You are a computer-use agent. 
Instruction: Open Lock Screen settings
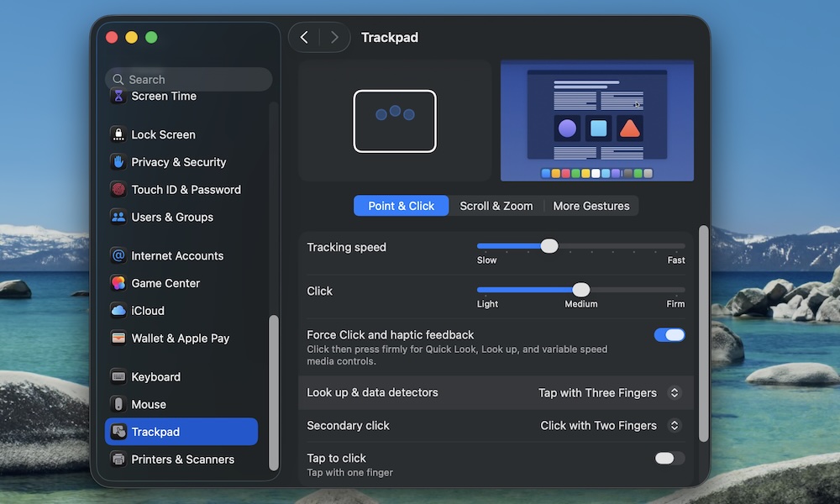pos(163,134)
